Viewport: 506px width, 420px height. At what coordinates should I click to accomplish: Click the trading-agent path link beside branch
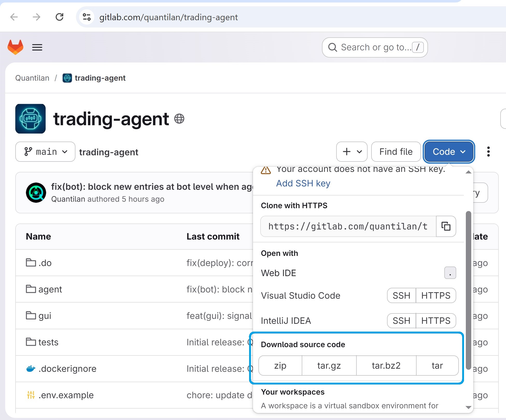[x=109, y=152]
